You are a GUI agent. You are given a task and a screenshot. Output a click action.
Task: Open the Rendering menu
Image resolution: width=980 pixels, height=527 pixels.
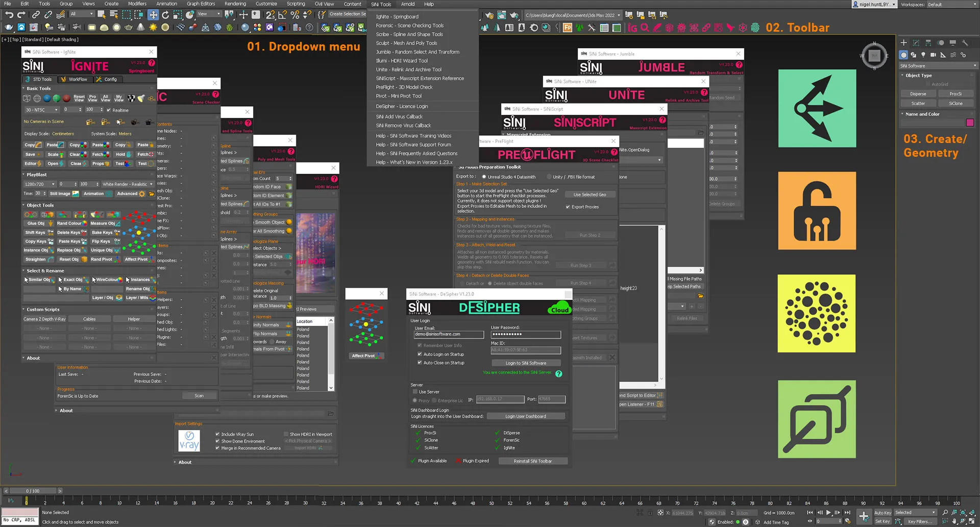[235, 4]
